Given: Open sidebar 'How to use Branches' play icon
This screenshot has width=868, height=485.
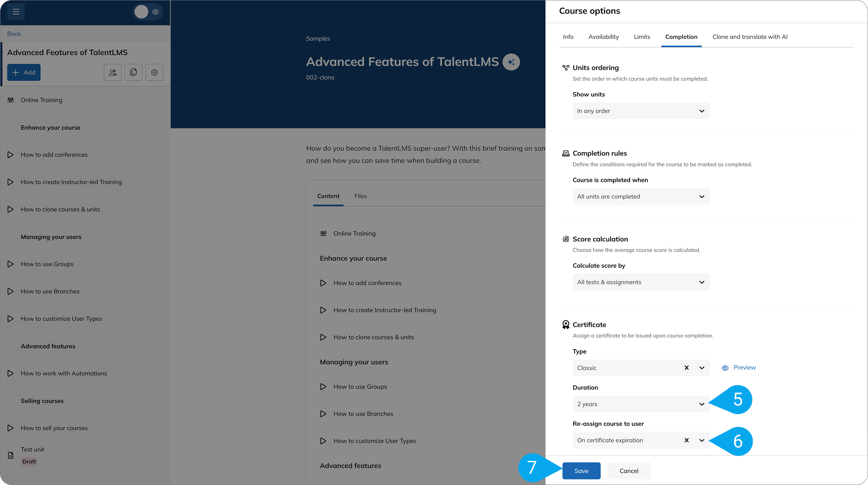Looking at the screenshot, I should pyautogui.click(x=11, y=291).
